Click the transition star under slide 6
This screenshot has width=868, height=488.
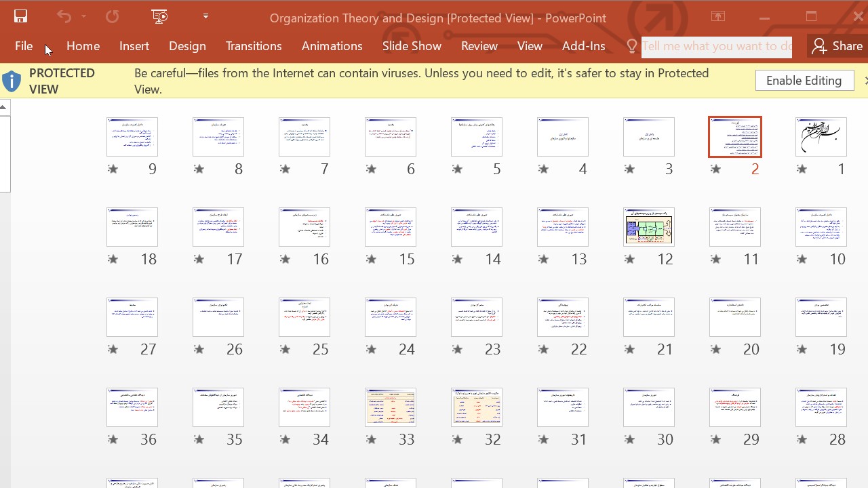point(372,169)
